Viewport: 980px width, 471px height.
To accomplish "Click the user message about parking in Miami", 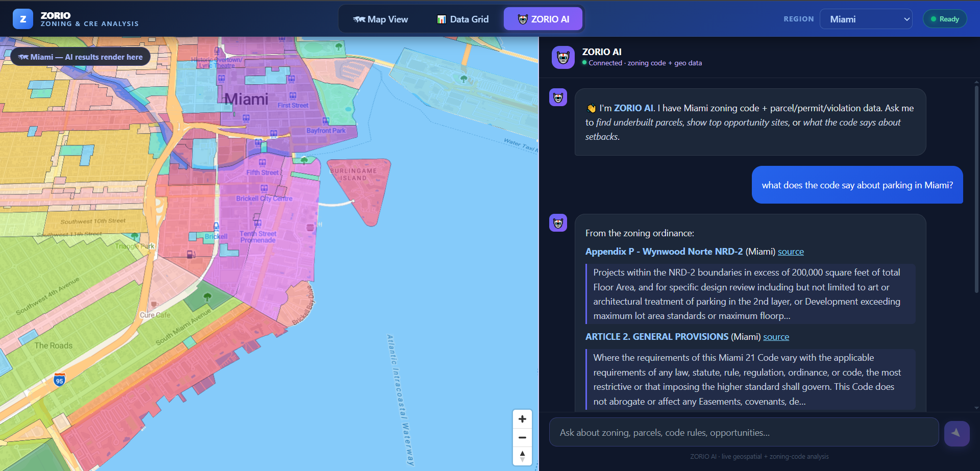I will coord(857,185).
